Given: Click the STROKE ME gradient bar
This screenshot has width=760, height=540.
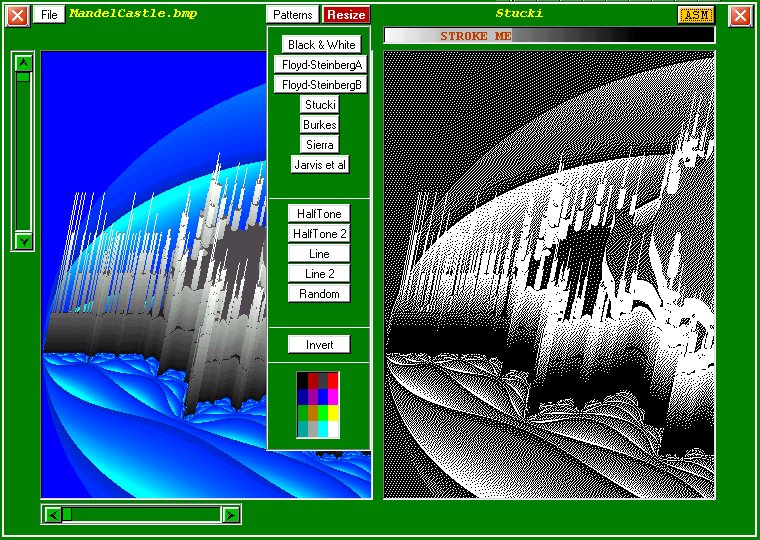Looking at the screenshot, I should coord(549,36).
